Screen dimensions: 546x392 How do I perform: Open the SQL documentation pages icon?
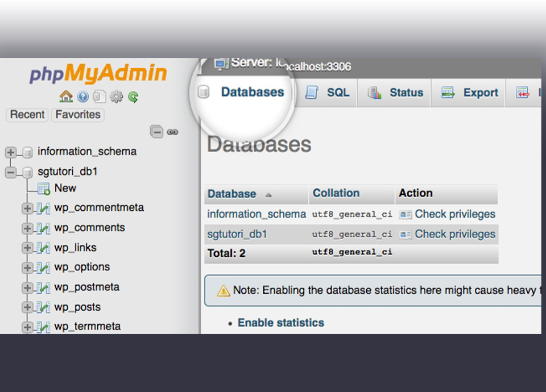(100, 97)
